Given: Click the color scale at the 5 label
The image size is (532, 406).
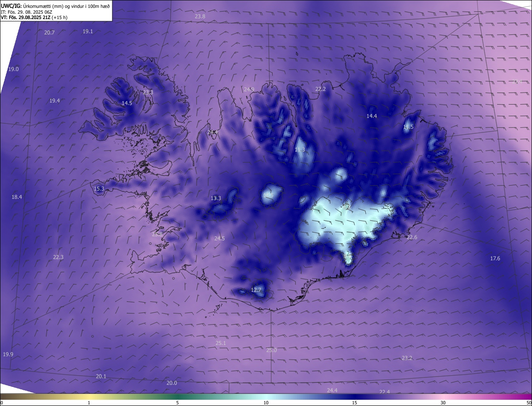Looking at the screenshot, I should 177,403.
